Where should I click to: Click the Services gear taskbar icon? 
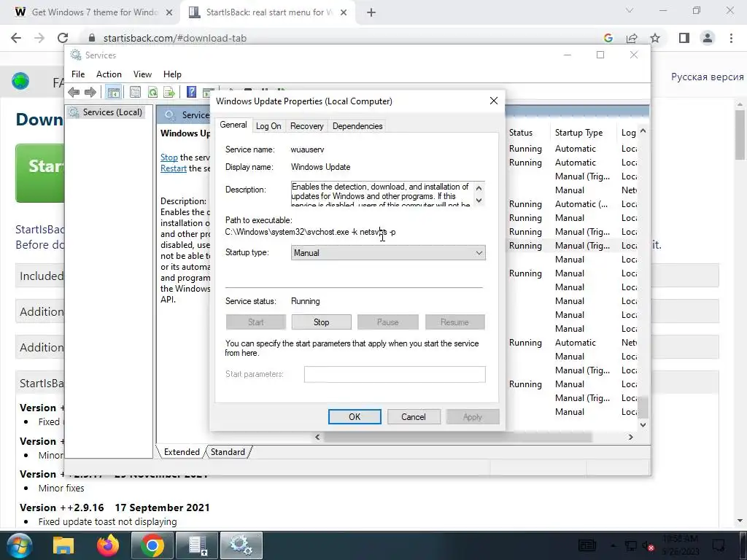pyautogui.click(x=241, y=545)
